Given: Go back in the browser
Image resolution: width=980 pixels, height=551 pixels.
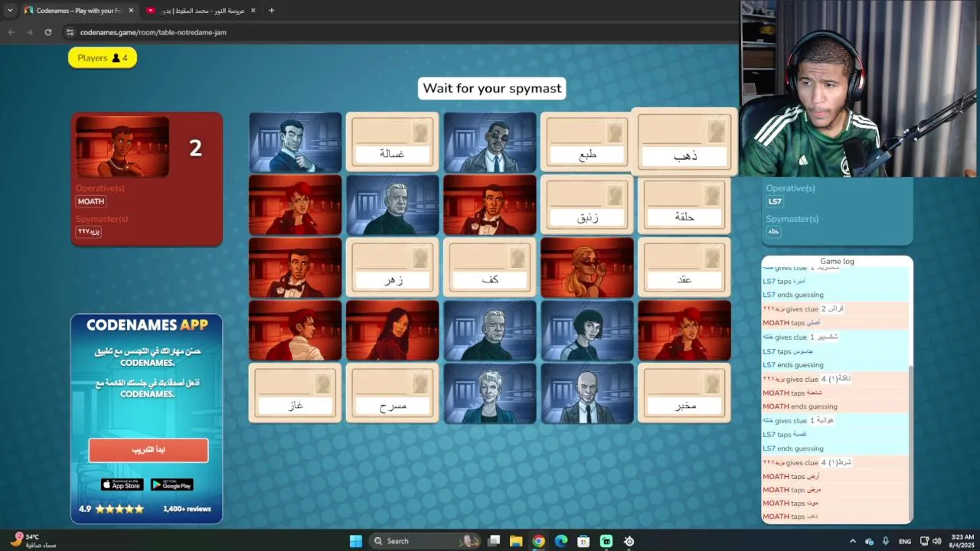Looking at the screenshot, I should 11,32.
